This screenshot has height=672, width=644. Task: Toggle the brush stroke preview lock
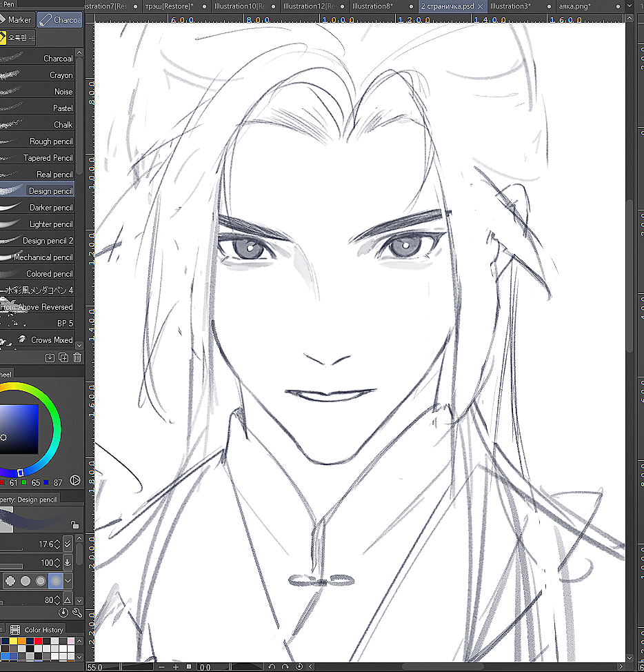tap(74, 525)
